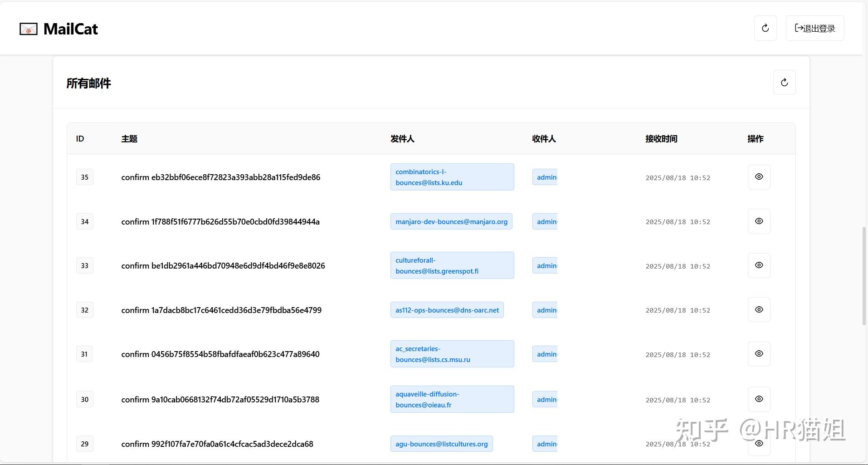Select subject confirm 1a7dacb8bc17c6461cedd36d3e79fbdba56e4799
The width and height of the screenshot is (868, 465).
pos(221,310)
